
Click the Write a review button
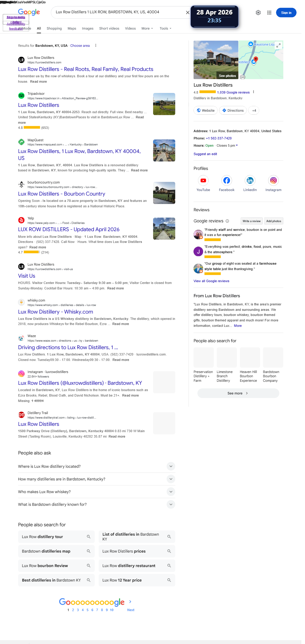252,221
